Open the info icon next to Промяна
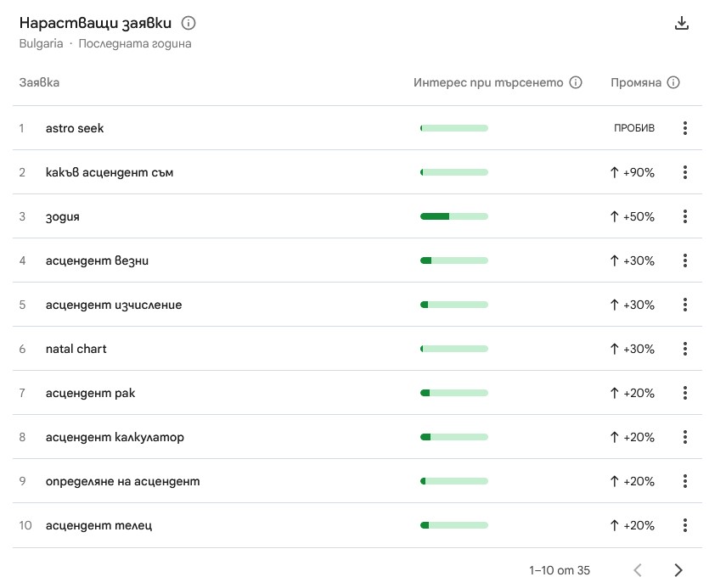Image resolution: width=709 pixels, height=588 pixels. [x=673, y=82]
